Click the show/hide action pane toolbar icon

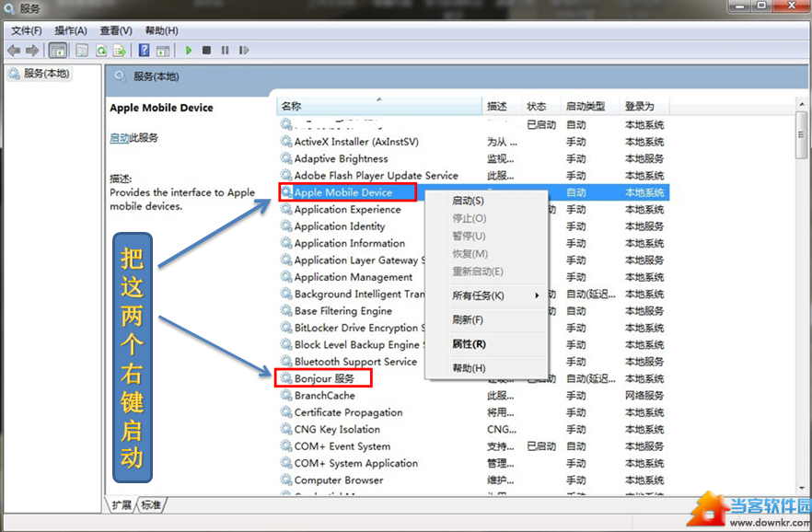(x=163, y=51)
